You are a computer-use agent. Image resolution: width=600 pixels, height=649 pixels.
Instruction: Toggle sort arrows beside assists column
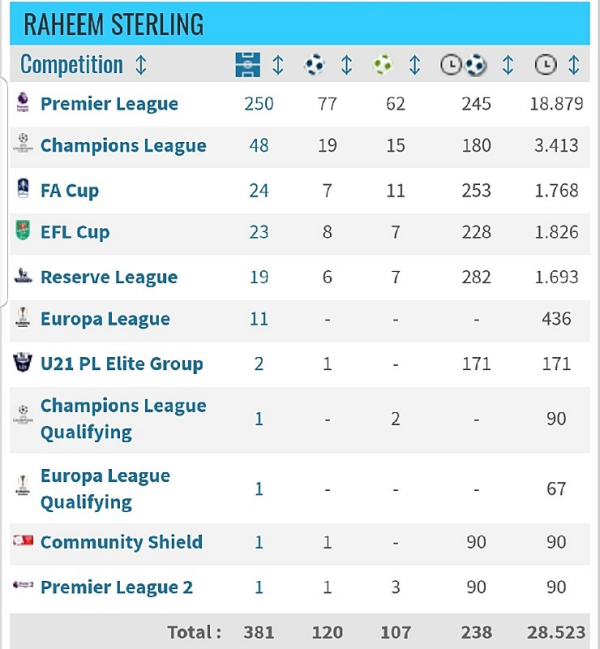[414, 65]
